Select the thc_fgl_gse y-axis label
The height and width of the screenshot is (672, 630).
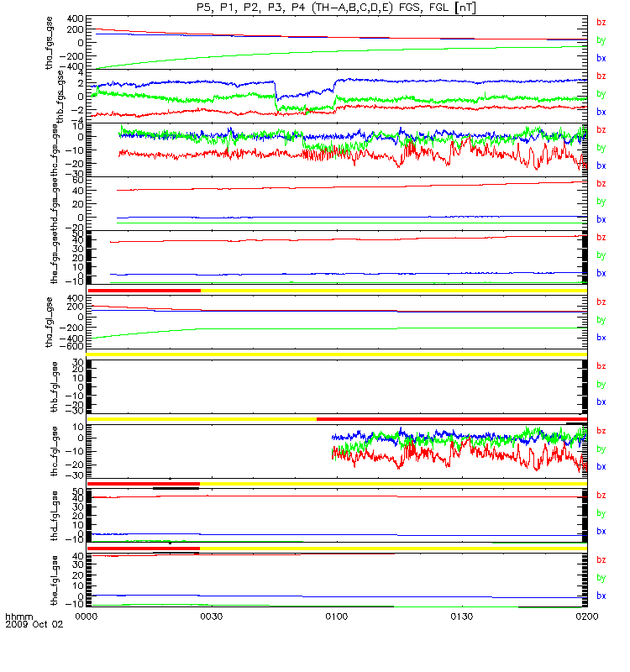pyautogui.click(x=55, y=451)
